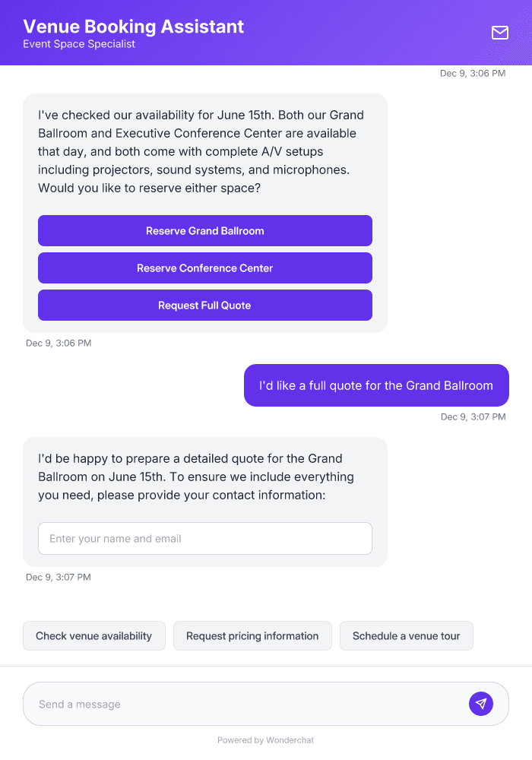Click the name and email input field
Viewport: 532px width, 760px height.
(204, 538)
